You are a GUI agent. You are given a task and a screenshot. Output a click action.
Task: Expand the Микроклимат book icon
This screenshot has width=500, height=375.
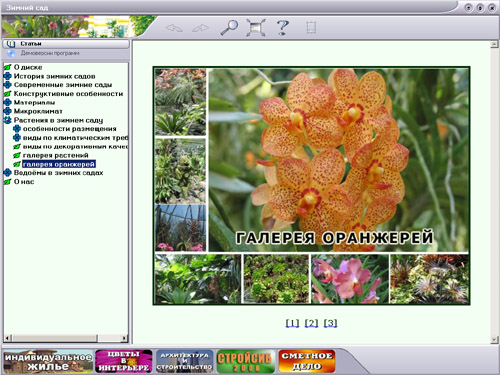coord(8,111)
